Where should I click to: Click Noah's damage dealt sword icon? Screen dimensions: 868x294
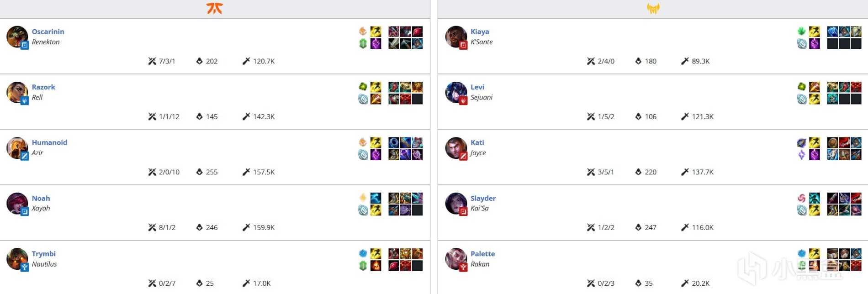point(246,227)
